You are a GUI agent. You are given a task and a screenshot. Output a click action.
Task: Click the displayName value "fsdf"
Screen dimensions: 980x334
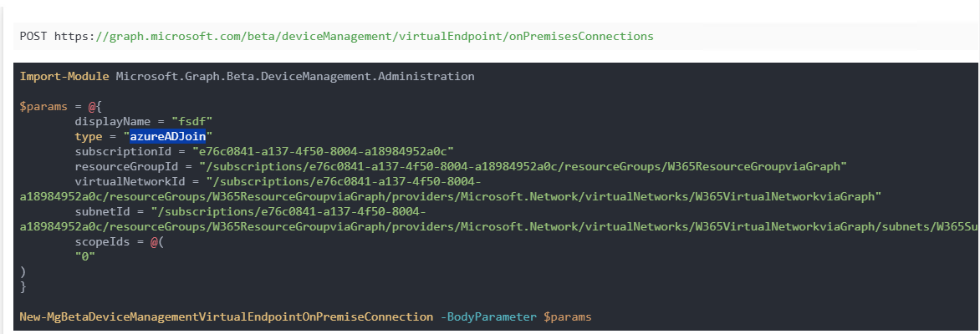tap(191, 121)
